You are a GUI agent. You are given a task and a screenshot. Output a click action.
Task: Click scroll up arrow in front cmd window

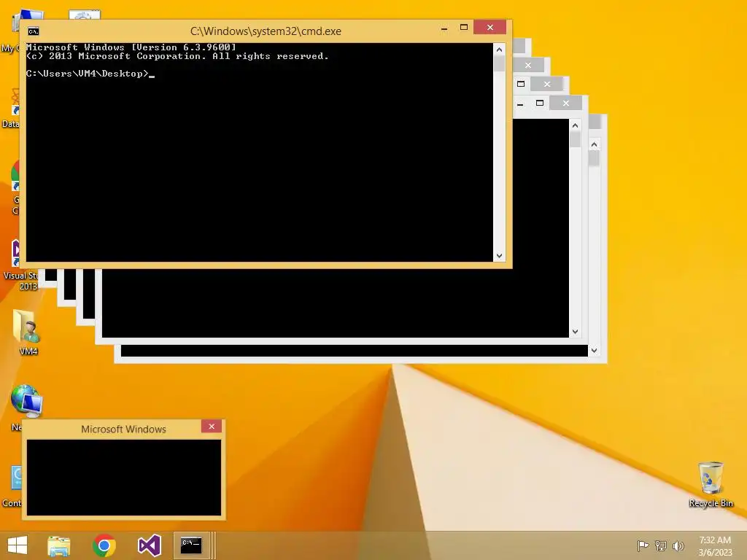pyautogui.click(x=499, y=50)
